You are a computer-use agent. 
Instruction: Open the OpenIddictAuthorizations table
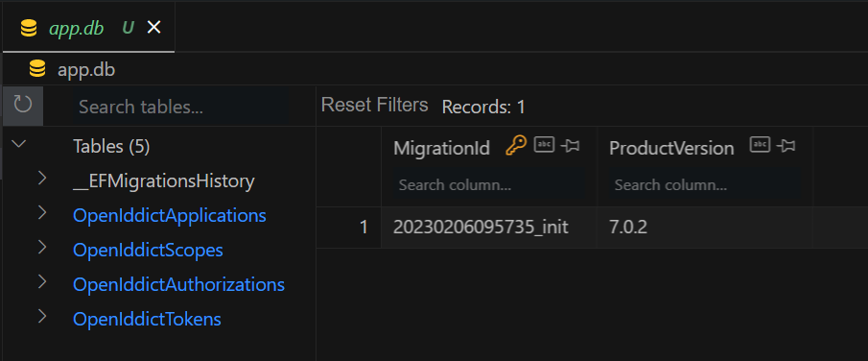[178, 285]
